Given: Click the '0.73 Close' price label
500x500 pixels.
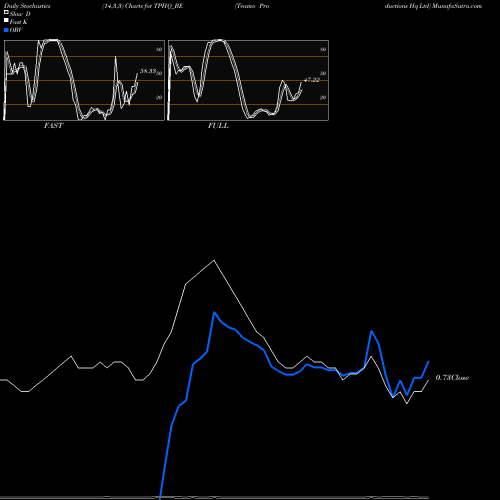Looking at the screenshot, I should 452,378.
